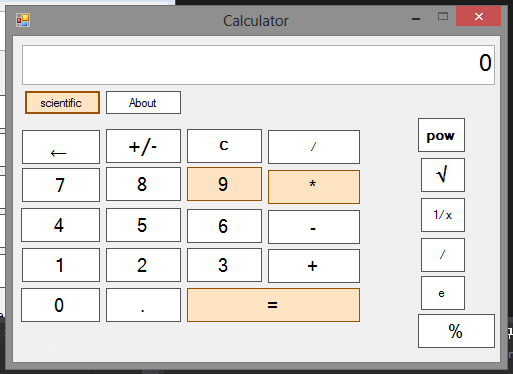Click the plus operator button
This screenshot has width=513, height=374.
tap(314, 266)
